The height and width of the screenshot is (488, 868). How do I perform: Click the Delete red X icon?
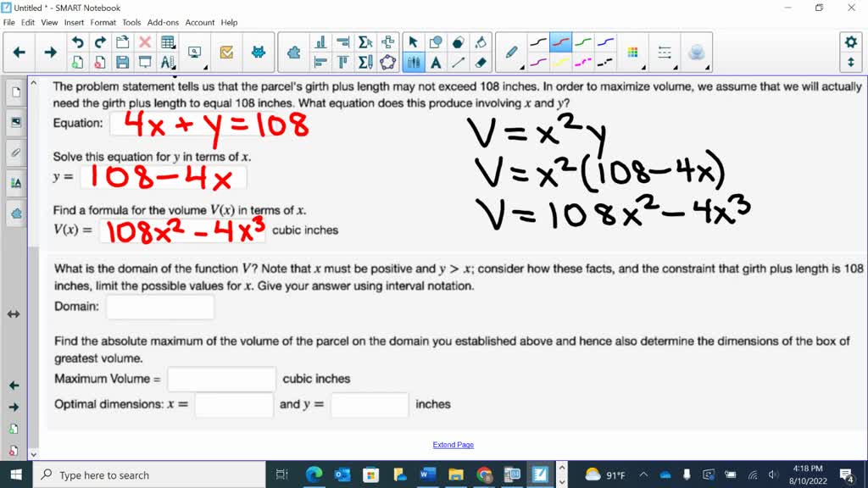point(145,42)
